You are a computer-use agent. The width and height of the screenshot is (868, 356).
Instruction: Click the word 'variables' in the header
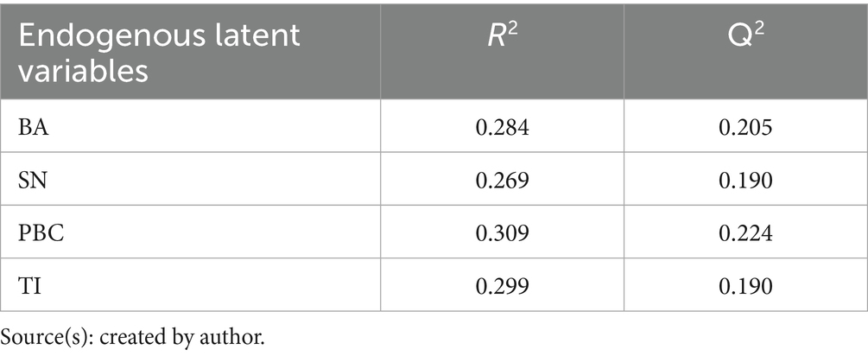click(x=84, y=70)
